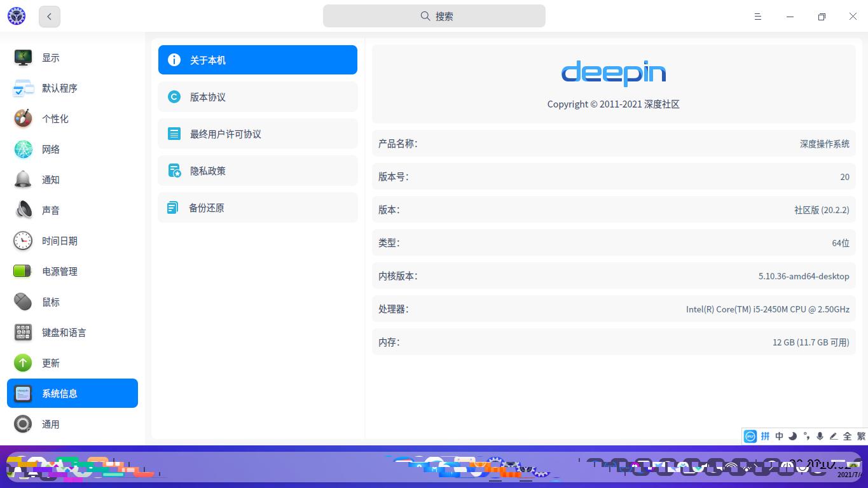Select 系统信息 system information
The image size is (868, 488).
pos(72,393)
